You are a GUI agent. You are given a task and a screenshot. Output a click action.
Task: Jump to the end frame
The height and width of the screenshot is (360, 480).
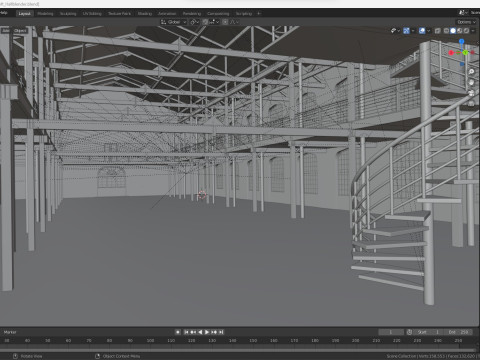[221, 332]
